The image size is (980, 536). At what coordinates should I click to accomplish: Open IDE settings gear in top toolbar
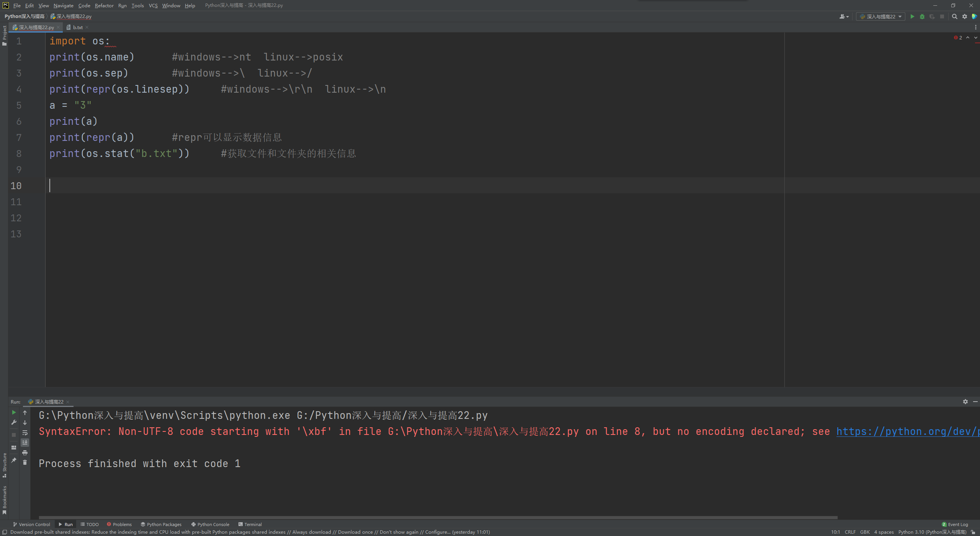pos(965,16)
